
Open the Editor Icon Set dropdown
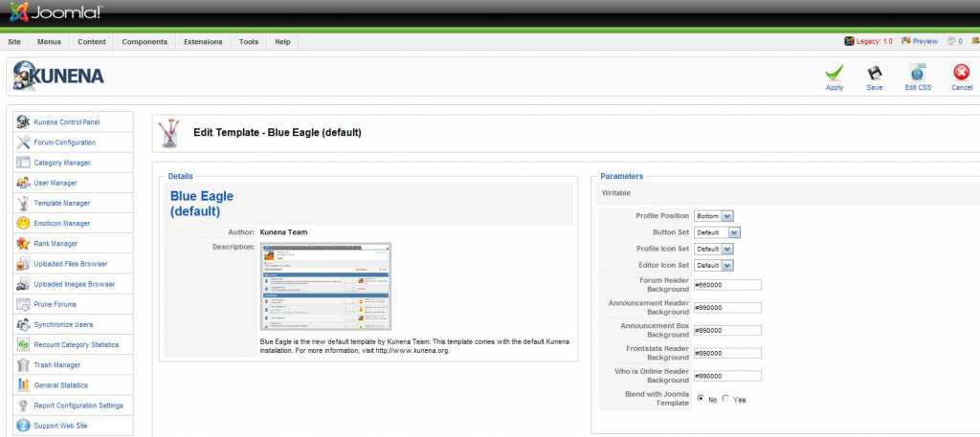click(714, 265)
